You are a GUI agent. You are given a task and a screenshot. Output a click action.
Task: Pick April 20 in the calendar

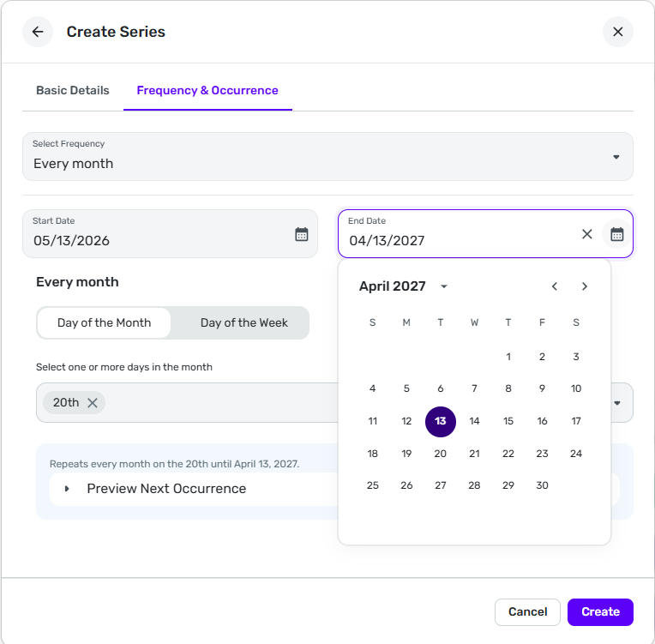click(441, 454)
